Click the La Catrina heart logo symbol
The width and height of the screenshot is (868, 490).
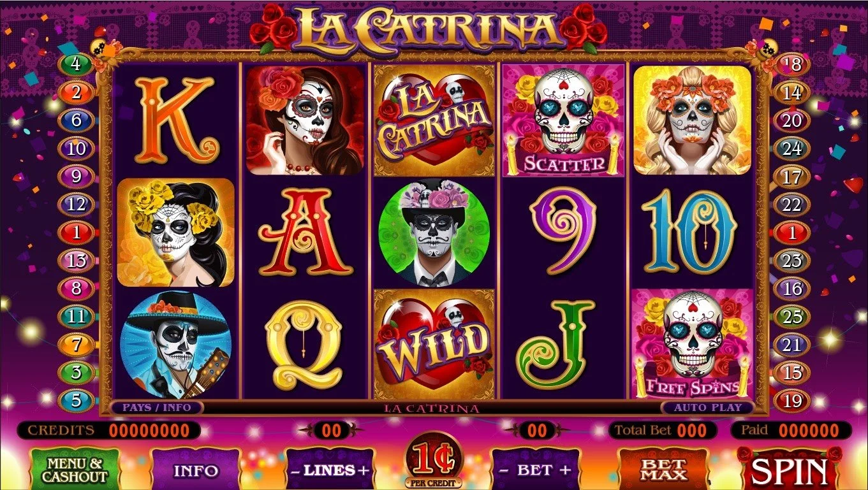pyautogui.click(x=434, y=121)
